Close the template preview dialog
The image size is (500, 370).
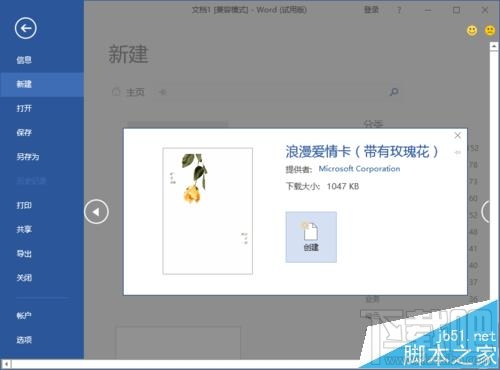click(458, 135)
